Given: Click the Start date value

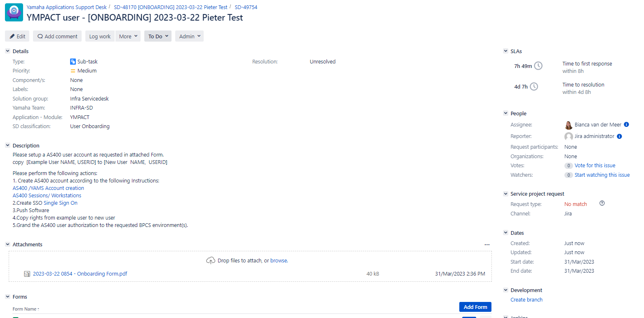Looking at the screenshot, I should (x=579, y=262).
